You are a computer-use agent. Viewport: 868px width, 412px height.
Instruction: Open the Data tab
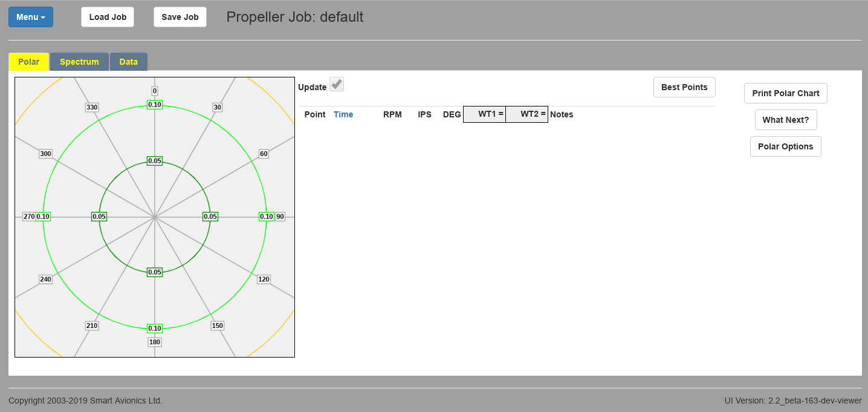coord(128,62)
